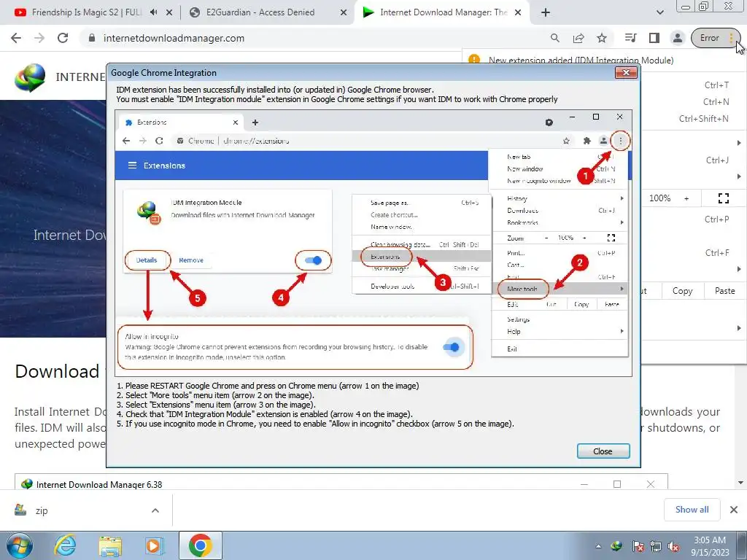
Task: Expand the zip download options chevron
Action: coord(155,510)
